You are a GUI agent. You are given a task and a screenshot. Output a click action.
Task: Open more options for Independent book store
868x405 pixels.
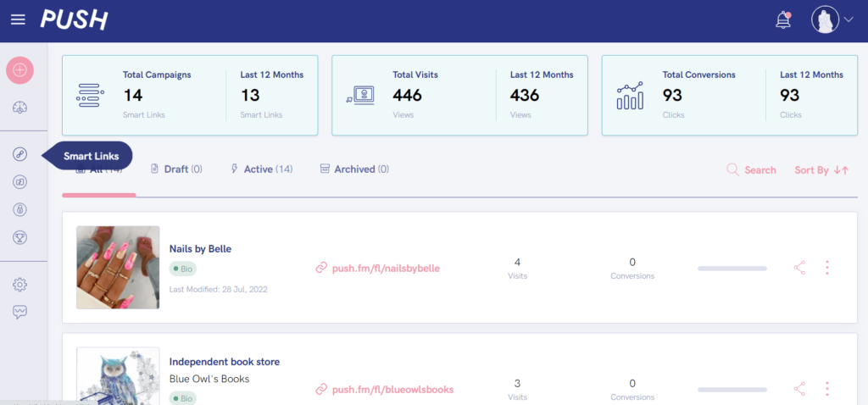tap(827, 390)
